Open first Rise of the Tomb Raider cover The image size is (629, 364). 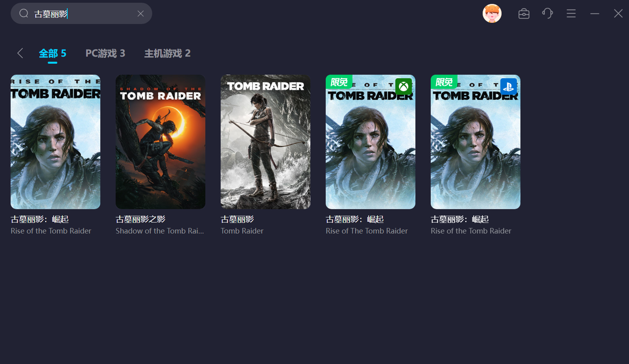pos(55,142)
